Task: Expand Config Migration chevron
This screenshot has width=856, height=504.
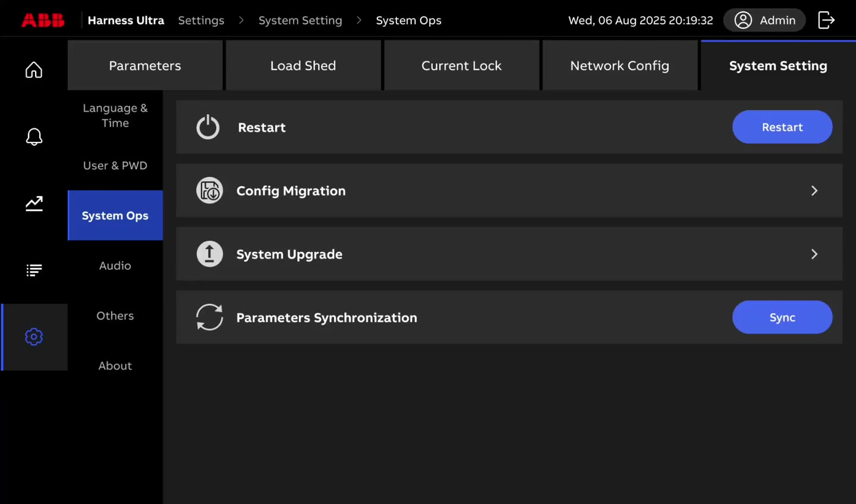Action: 814,191
